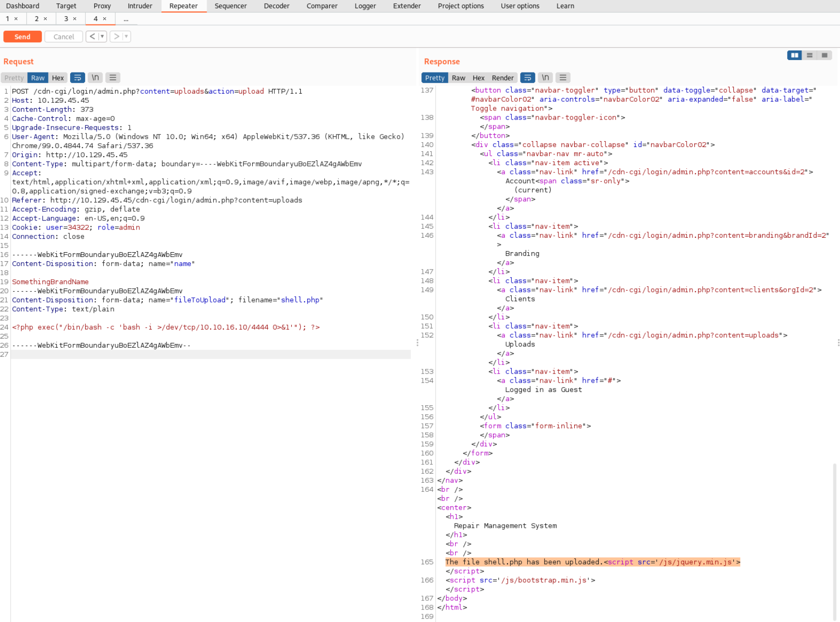Add new Repeater tab via ellipsis
The image size is (840, 622).
[x=126, y=19]
